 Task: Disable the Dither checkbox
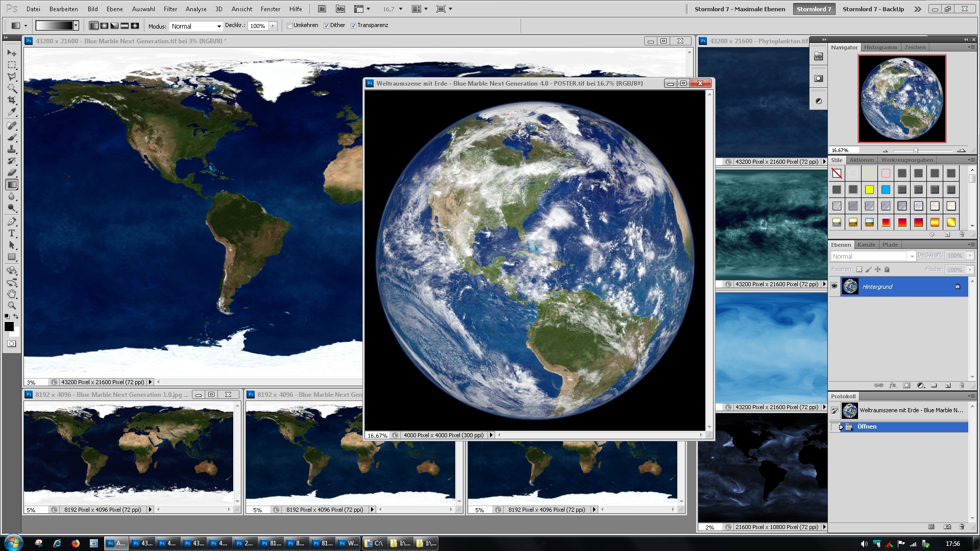pyautogui.click(x=327, y=25)
